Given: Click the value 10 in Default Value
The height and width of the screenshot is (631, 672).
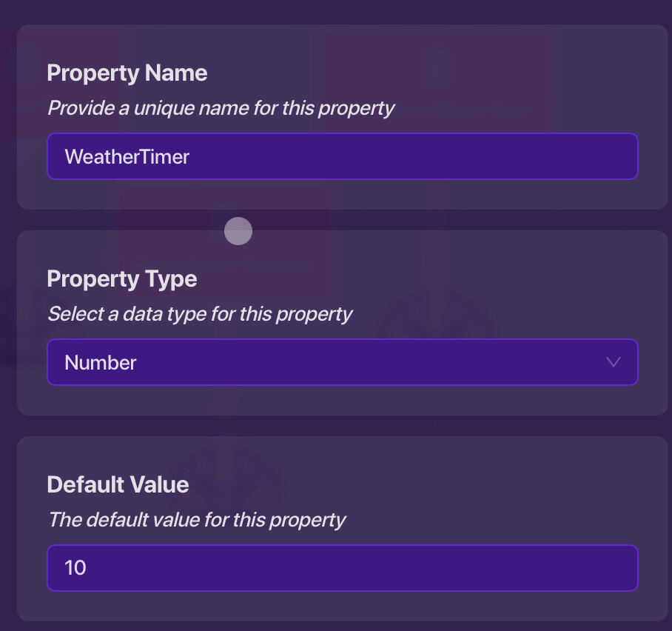Looking at the screenshot, I should point(75,568).
